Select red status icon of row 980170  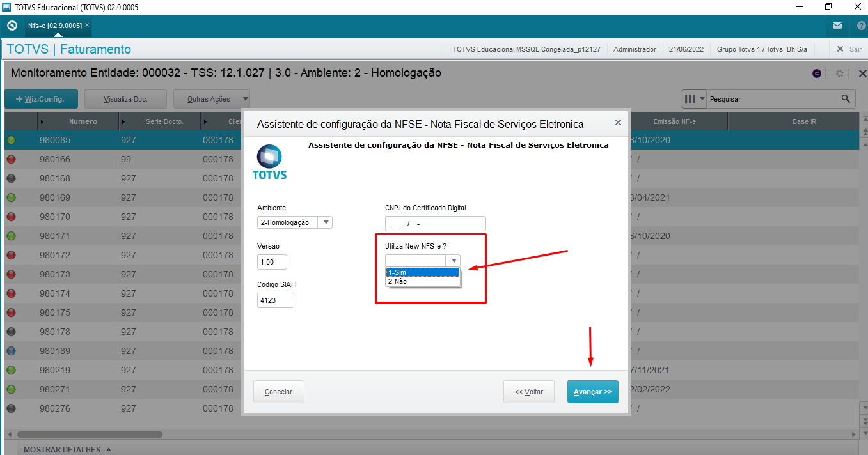pos(12,217)
